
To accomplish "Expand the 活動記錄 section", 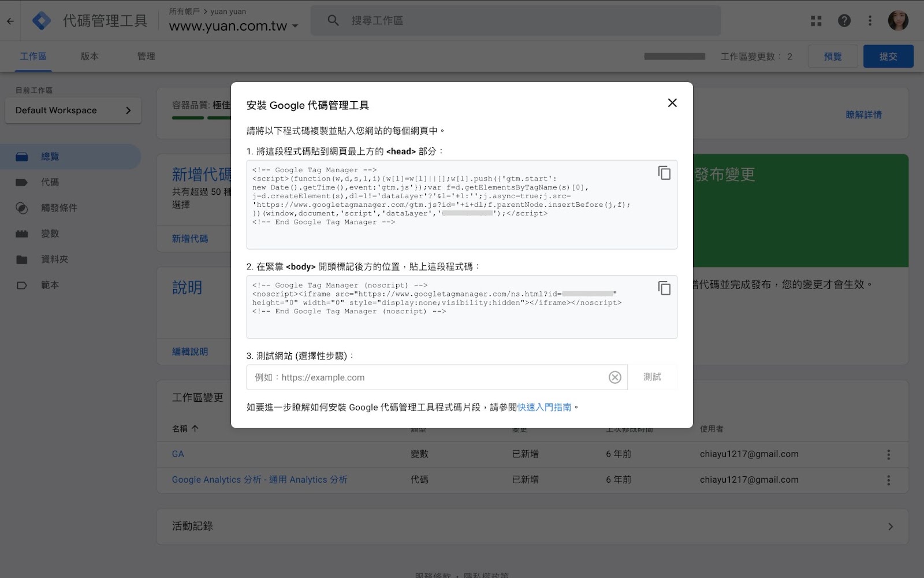I will 532,527.
